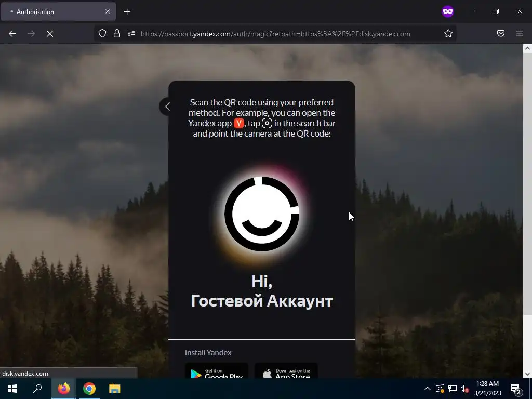Open a new tab with plus button
This screenshot has width=532, height=399.
click(127, 12)
